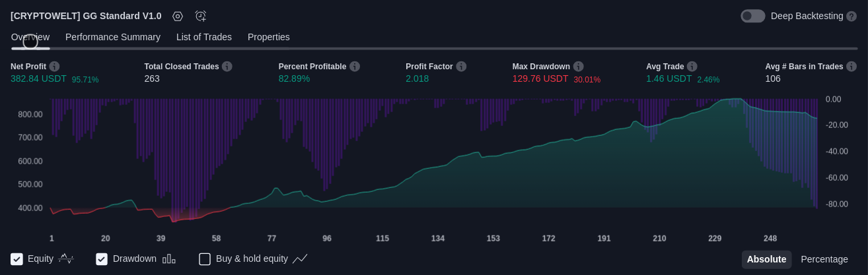Show Net Profit info tooltip icon

click(x=54, y=67)
